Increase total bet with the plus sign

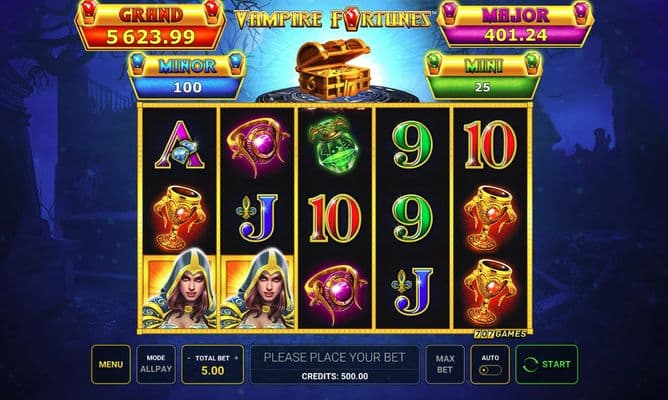[x=236, y=358]
